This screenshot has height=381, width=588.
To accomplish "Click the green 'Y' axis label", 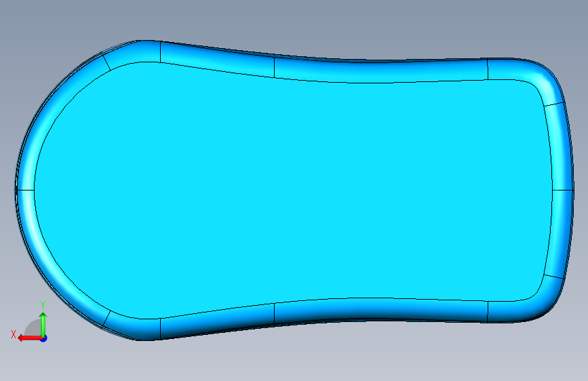I will pos(43,305).
